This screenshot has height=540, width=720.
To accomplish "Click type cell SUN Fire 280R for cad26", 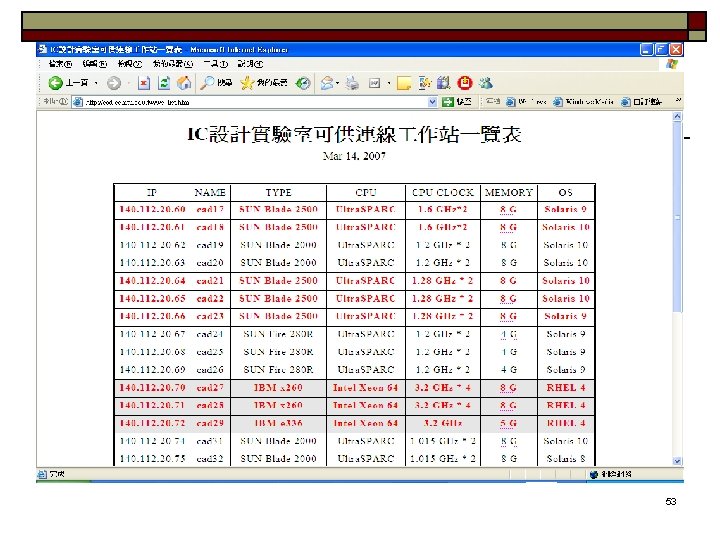I will click(278, 370).
